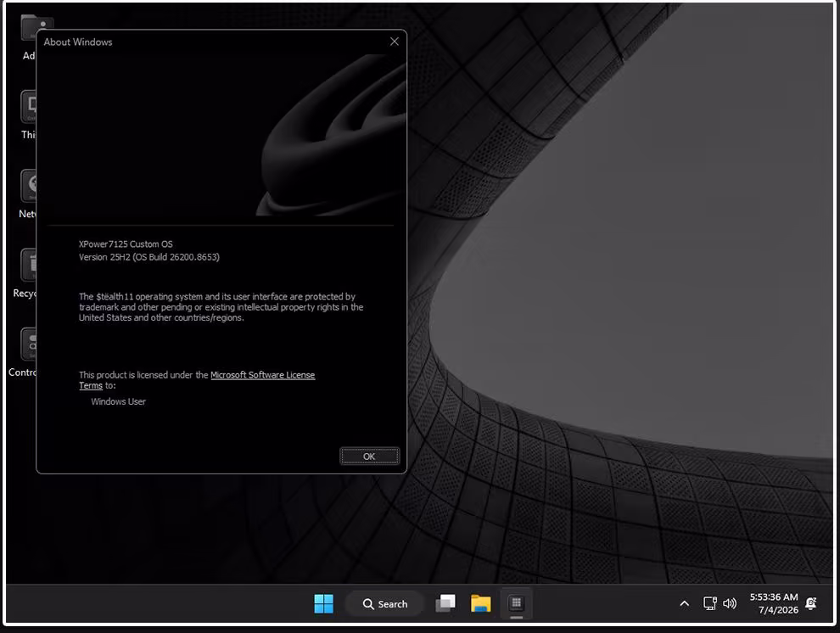Viewport: 840px width, 633px height.
Task: Click the 'XPower7125 Custom OS' text
Action: [x=126, y=244]
